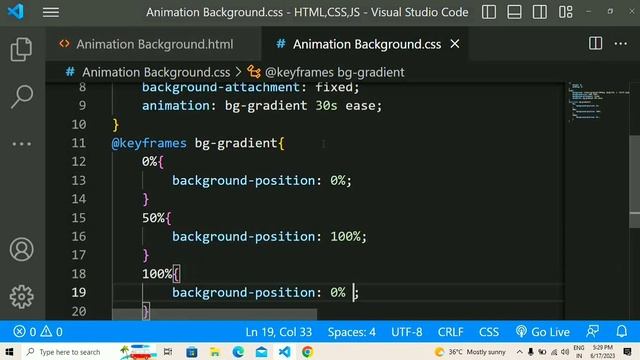
Task: Change line ending via CRLF status item
Action: pos(450,332)
